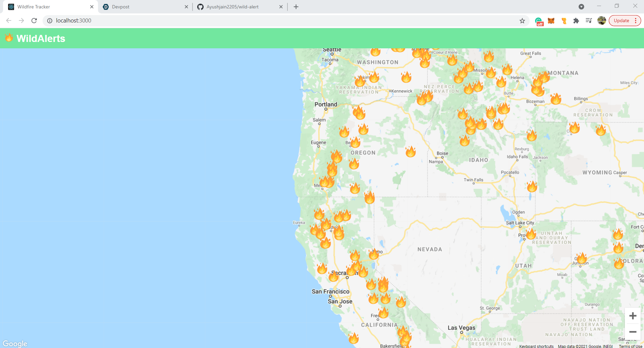Image resolution: width=644 pixels, height=348 pixels.
Task: Click the Boise city label
Action: point(442,153)
